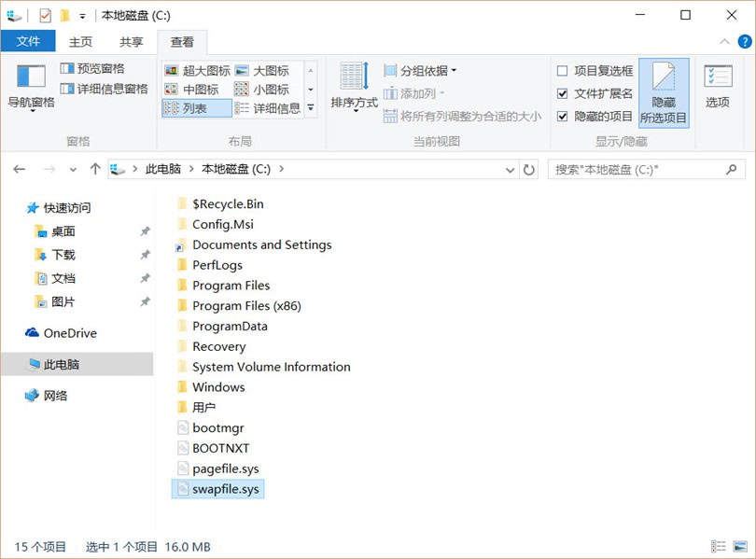This screenshot has height=559, width=756.
Task: Choose the 详细信息 layout view
Action: [x=267, y=108]
